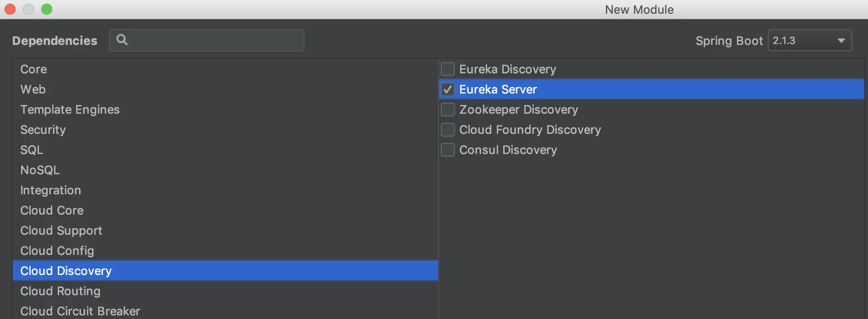Check the Eureka Discovery checkbox
The height and width of the screenshot is (319, 868).
coord(448,69)
